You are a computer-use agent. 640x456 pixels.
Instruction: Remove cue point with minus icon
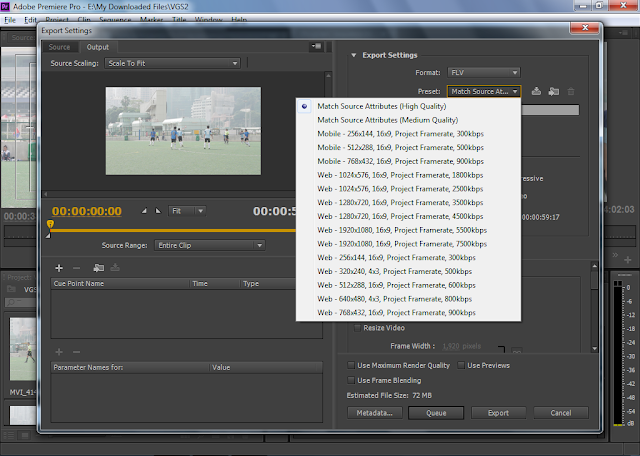[x=76, y=268]
